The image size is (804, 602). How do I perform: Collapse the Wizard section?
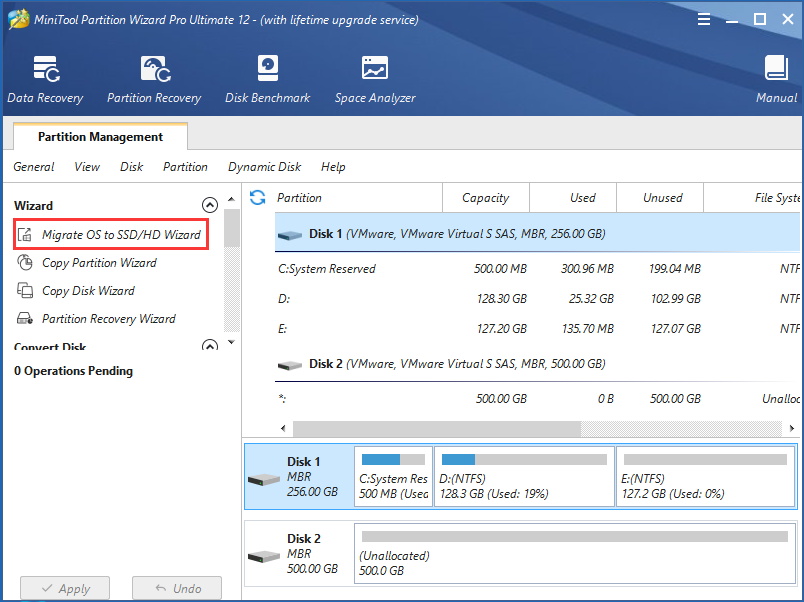tap(210, 205)
